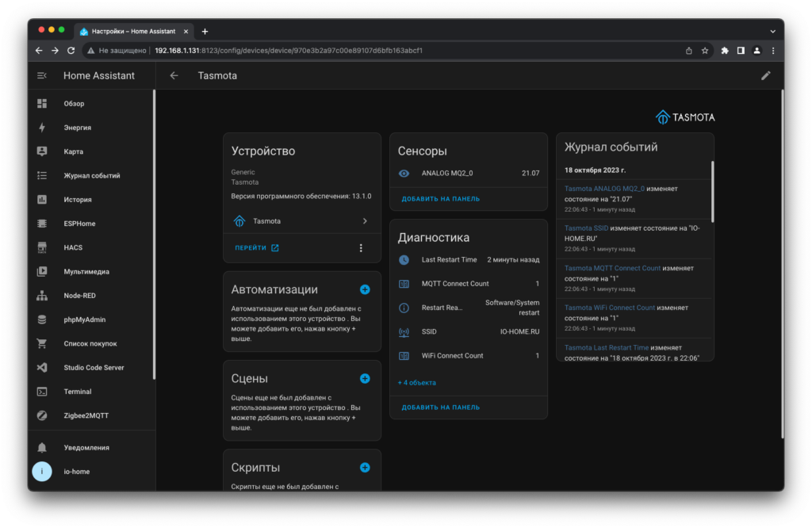Open Tasmota Last Restart Time logbook link
The image size is (812, 528).
[607, 348]
